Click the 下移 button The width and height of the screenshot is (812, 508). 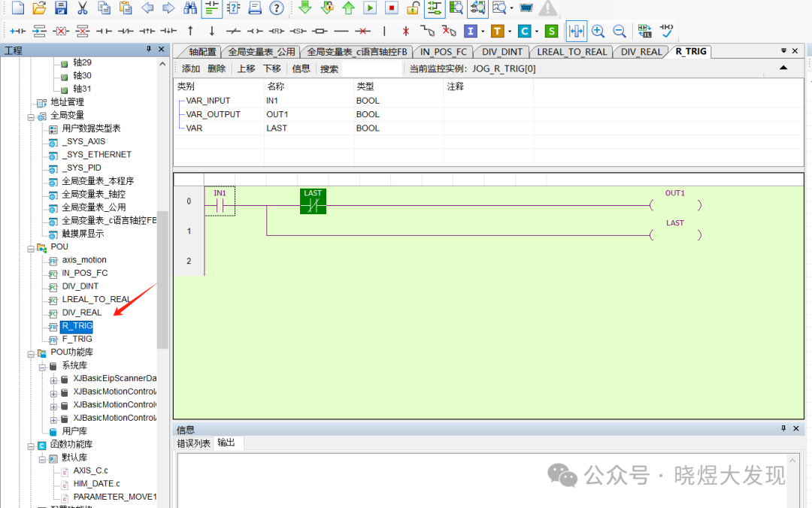coord(272,69)
